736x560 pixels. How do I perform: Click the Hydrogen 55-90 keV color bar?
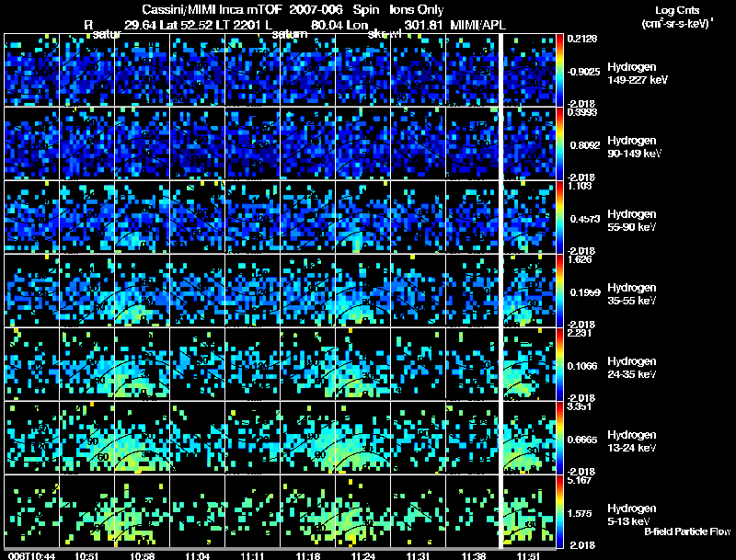(559, 217)
